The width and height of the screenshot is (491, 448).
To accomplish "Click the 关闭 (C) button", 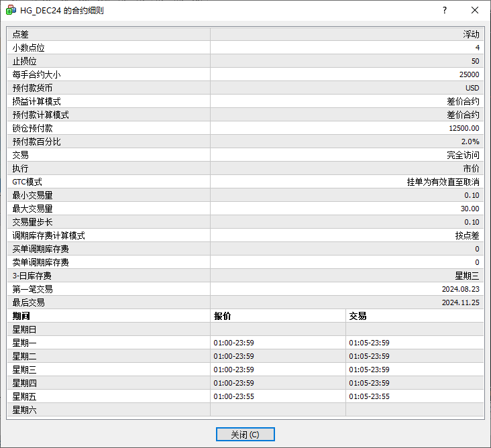I will (x=245, y=434).
